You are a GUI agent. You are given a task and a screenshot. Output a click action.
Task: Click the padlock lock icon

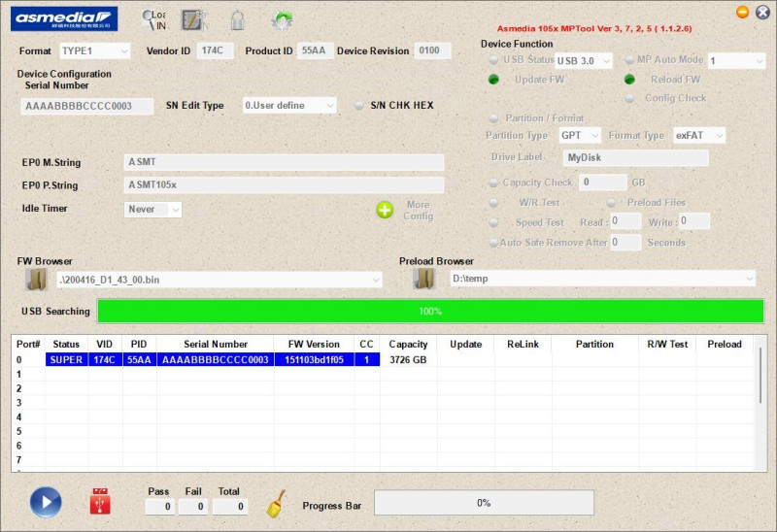237,20
